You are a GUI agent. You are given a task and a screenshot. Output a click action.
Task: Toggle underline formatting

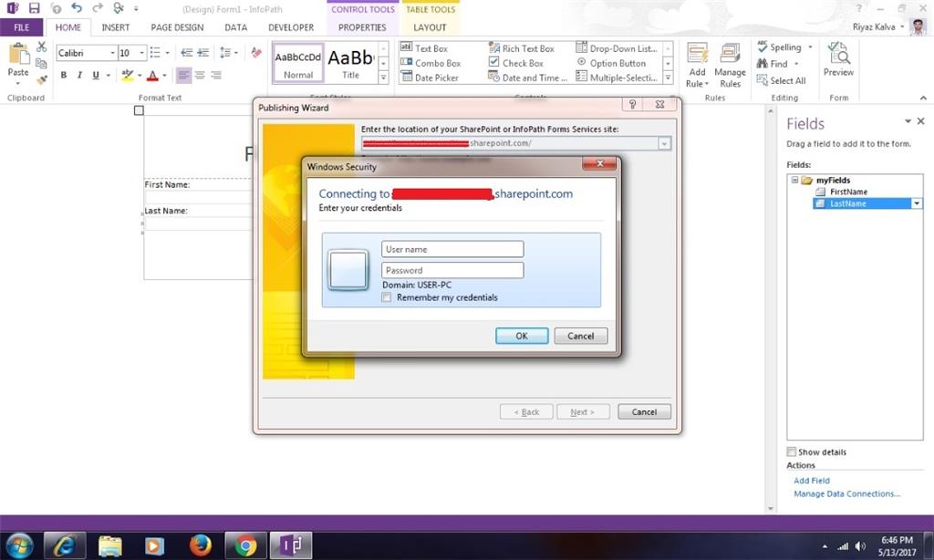pyautogui.click(x=95, y=75)
